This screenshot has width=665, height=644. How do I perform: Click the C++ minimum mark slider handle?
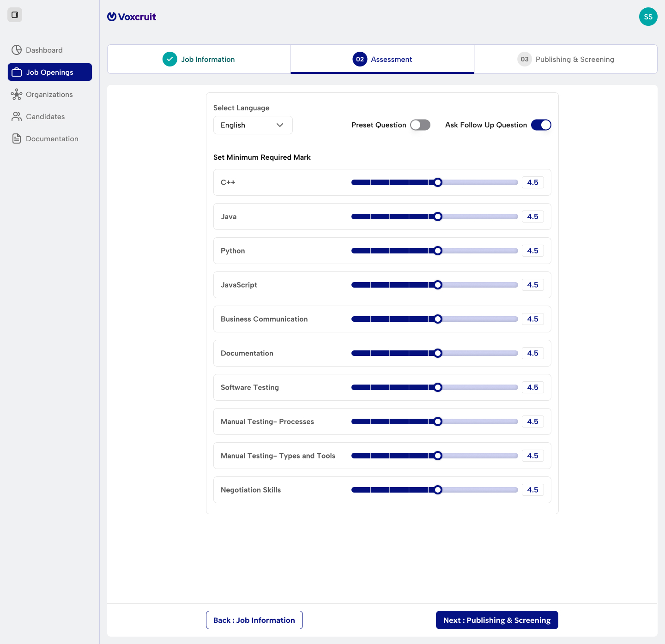(x=438, y=182)
